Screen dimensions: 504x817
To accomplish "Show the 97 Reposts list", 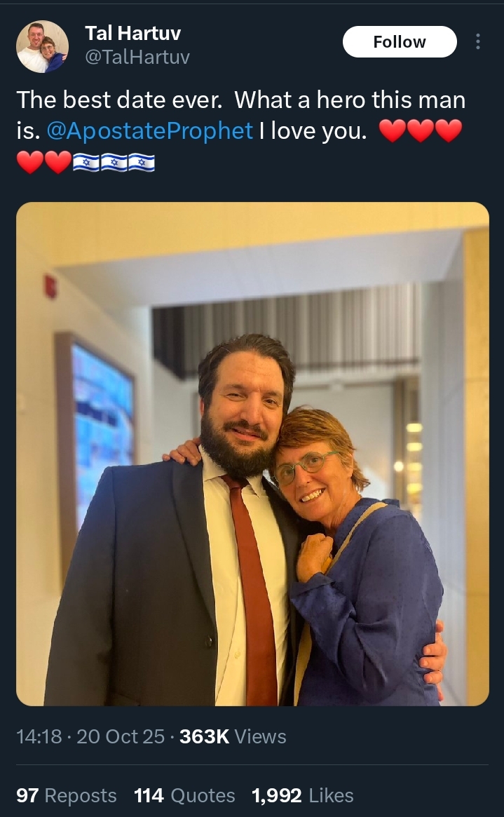I will [x=66, y=795].
